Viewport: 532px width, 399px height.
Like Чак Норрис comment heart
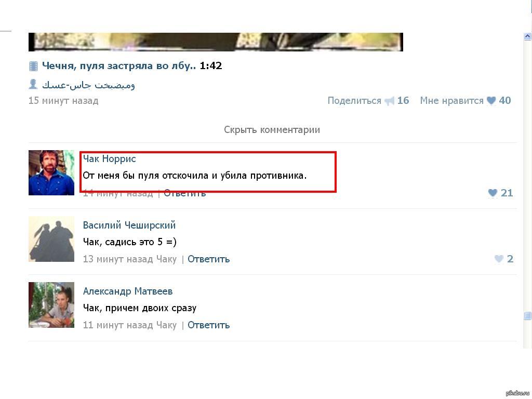tap(493, 193)
